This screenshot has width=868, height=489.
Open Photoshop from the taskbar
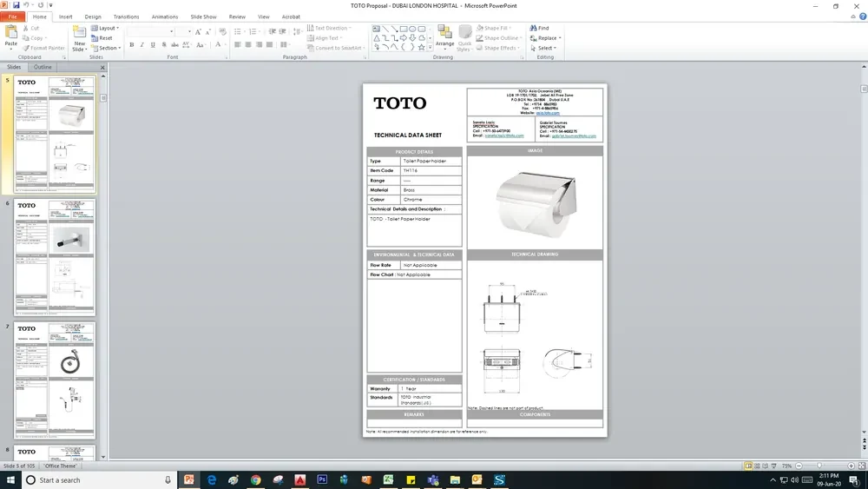[x=322, y=479]
